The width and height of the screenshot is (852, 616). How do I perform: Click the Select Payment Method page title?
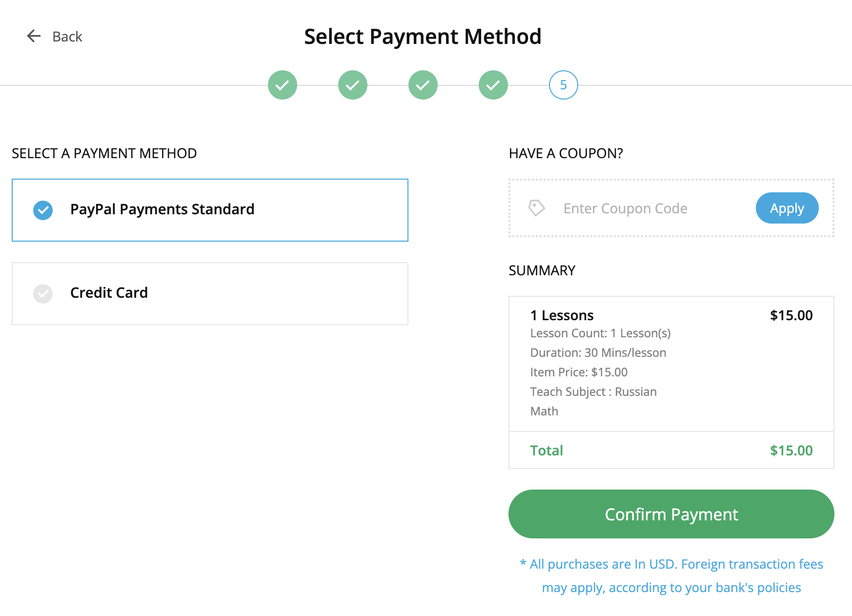pos(423,37)
